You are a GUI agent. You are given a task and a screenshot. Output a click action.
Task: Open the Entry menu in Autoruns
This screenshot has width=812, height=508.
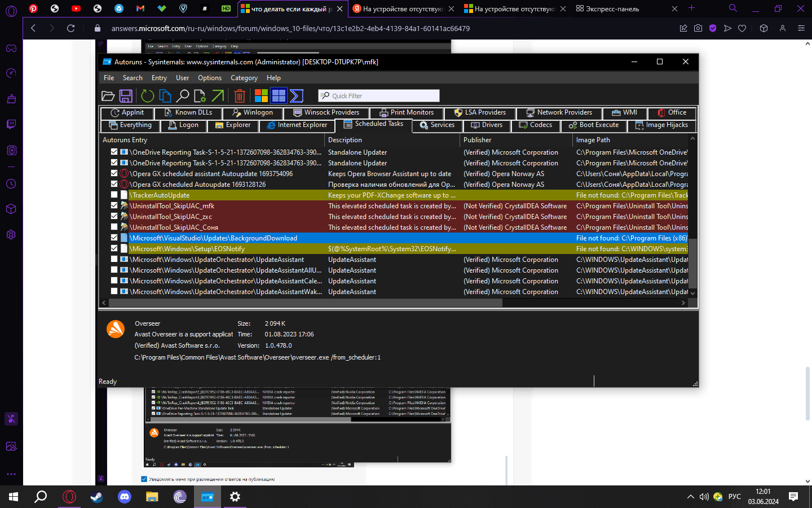point(159,78)
